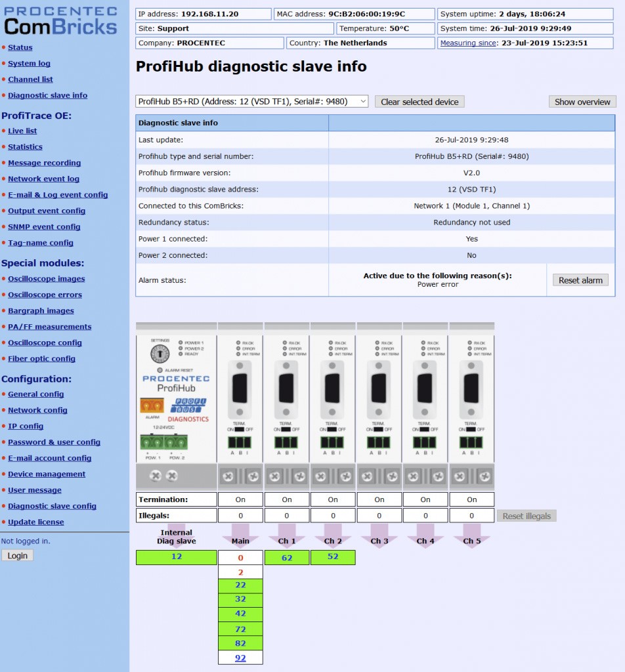Open the System log link

click(29, 64)
